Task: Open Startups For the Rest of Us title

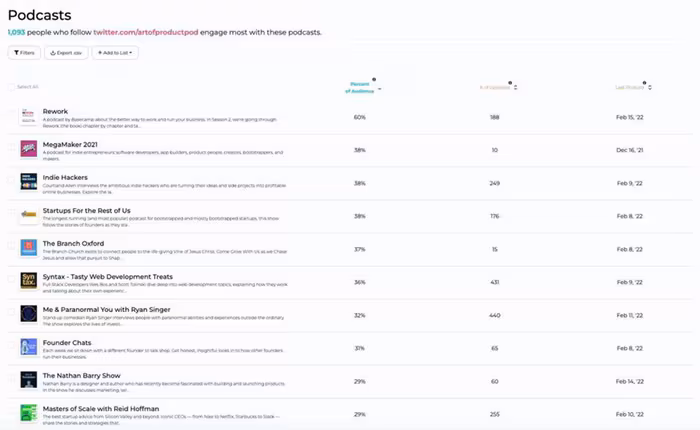Action: coord(86,211)
